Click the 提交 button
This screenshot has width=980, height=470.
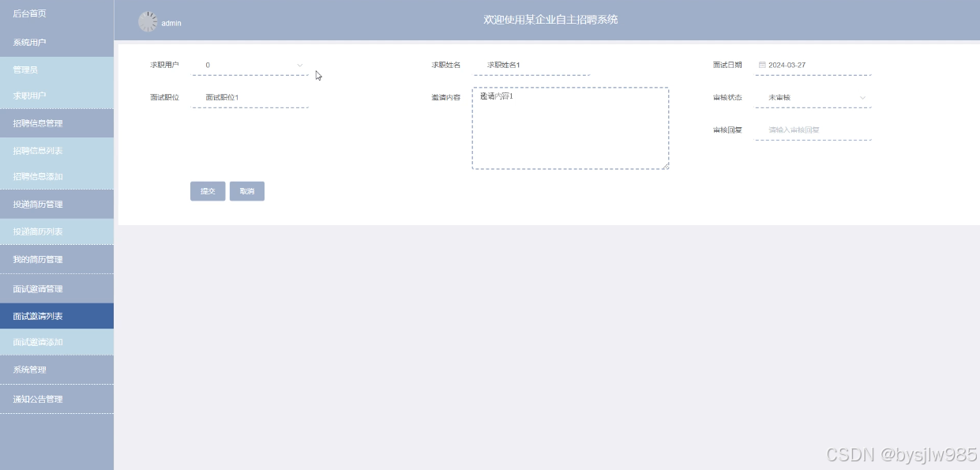click(x=208, y=191)
